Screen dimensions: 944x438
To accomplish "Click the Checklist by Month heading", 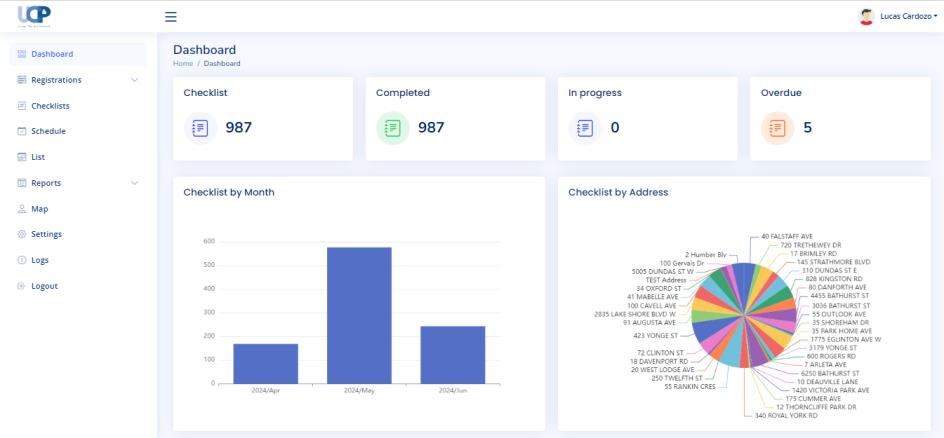I will coord(229,193).
